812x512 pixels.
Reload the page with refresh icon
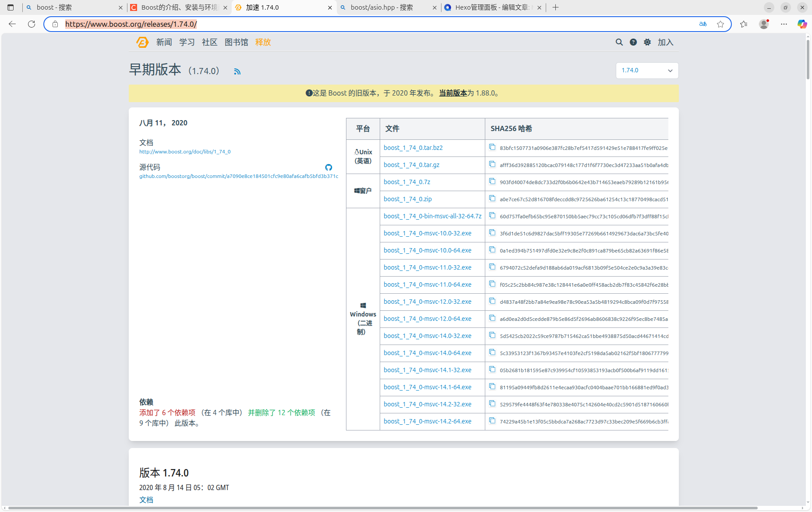[32, 24]
